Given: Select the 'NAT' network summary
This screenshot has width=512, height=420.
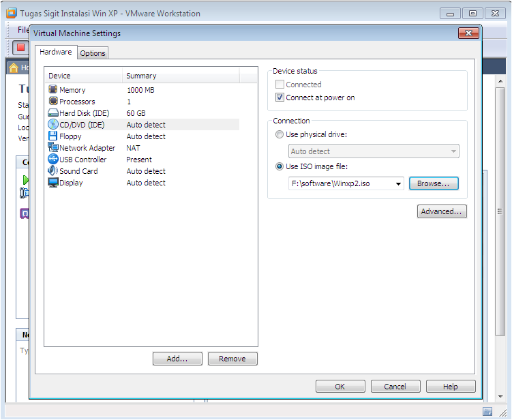Looking at the screenshot, I should pyautogui.click(x=133, y=148).
